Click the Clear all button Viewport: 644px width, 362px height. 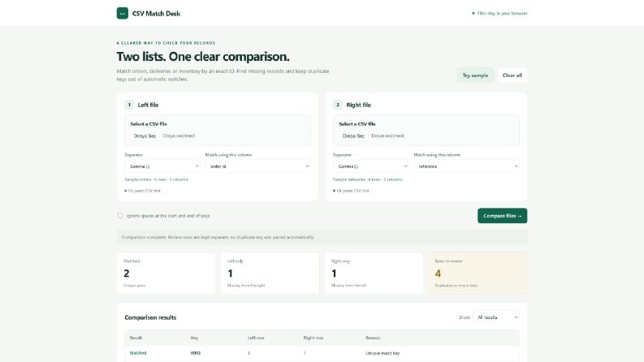(x=512, y=75)
